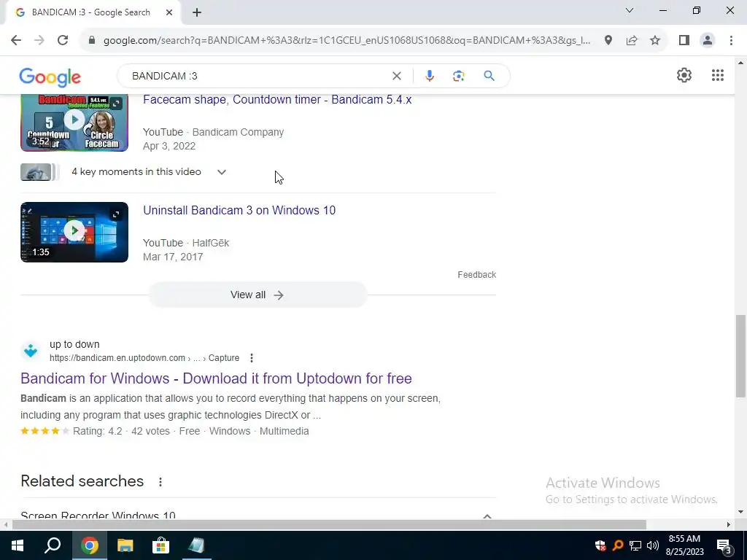Click into the BANDICAM :3 search field
Screen dimensions: 747x560
258,76
